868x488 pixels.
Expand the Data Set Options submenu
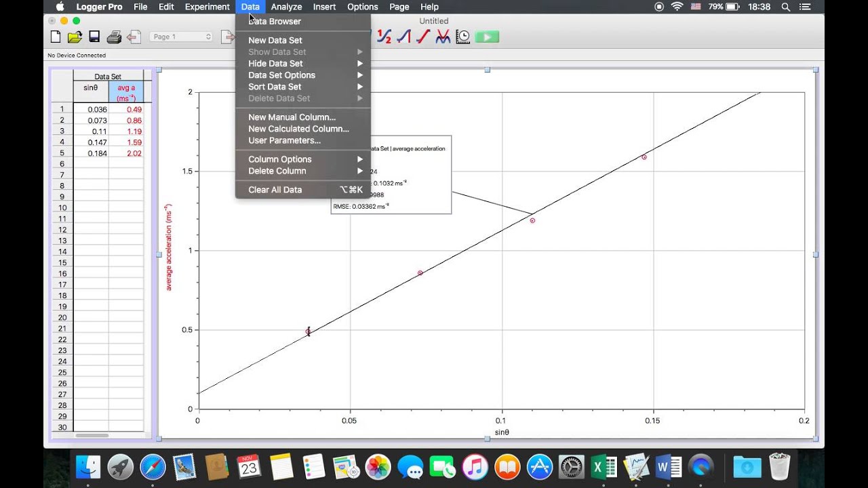[302, 75]
